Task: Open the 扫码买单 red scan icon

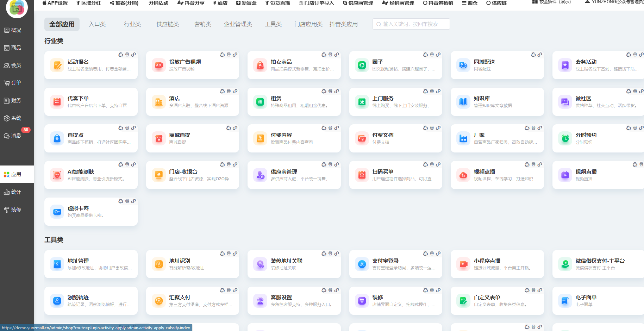Action: 362,175
